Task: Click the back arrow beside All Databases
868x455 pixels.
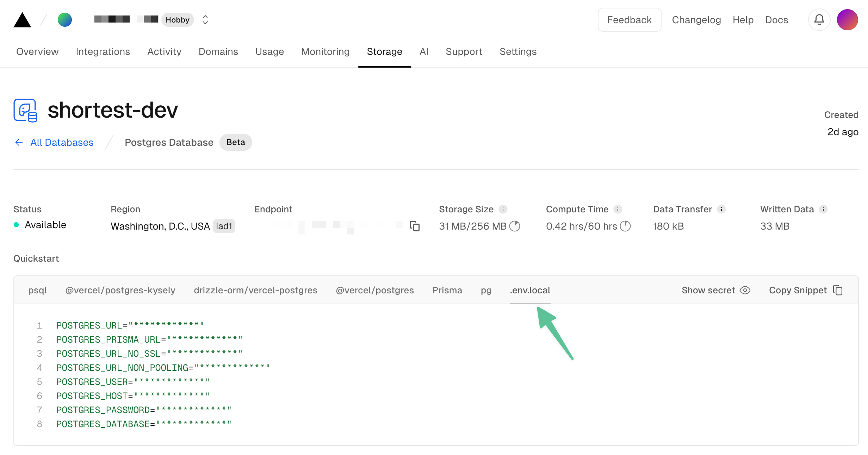Action: coord(19,142)
